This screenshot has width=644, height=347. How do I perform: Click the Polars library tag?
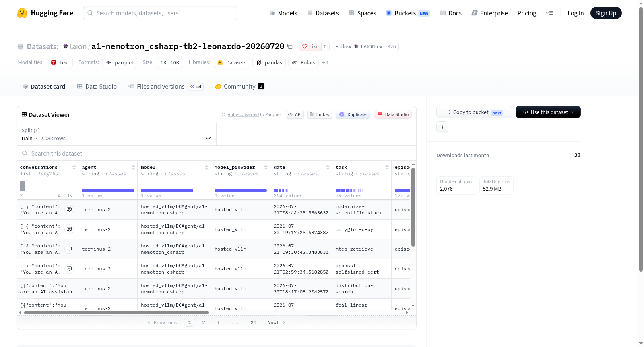(x=303, y=62)
